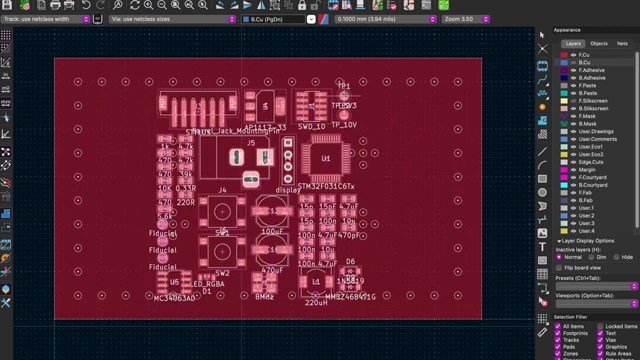Click the Refresh view icon
The height and width of the screenshot is (360, 640).
pyautogui.click(x=135, y=5)
